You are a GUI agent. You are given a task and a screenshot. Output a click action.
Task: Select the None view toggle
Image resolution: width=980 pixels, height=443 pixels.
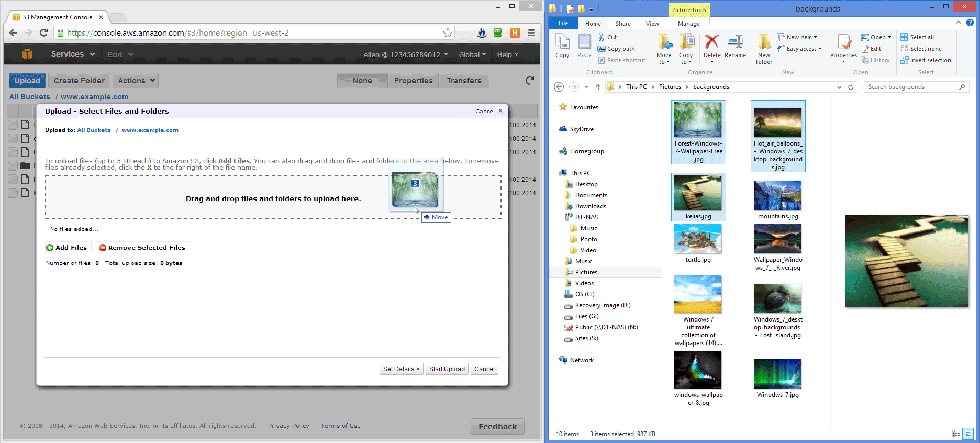click(x=362, y=81)
